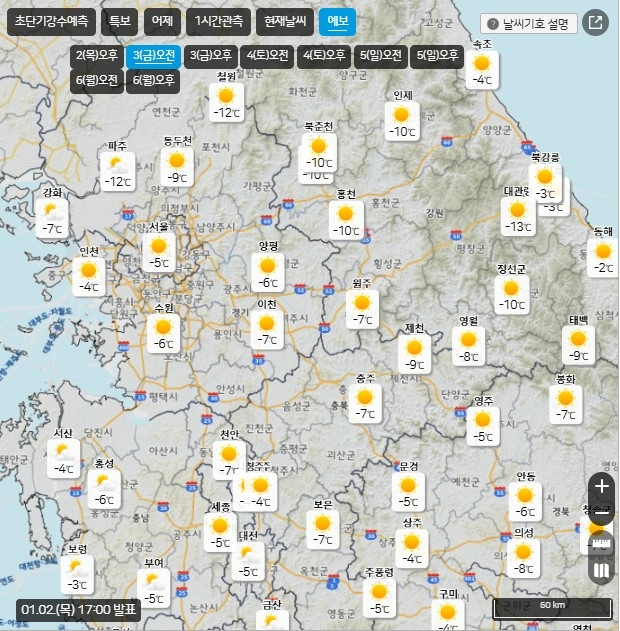Zoom in the map with plus button

601,486
